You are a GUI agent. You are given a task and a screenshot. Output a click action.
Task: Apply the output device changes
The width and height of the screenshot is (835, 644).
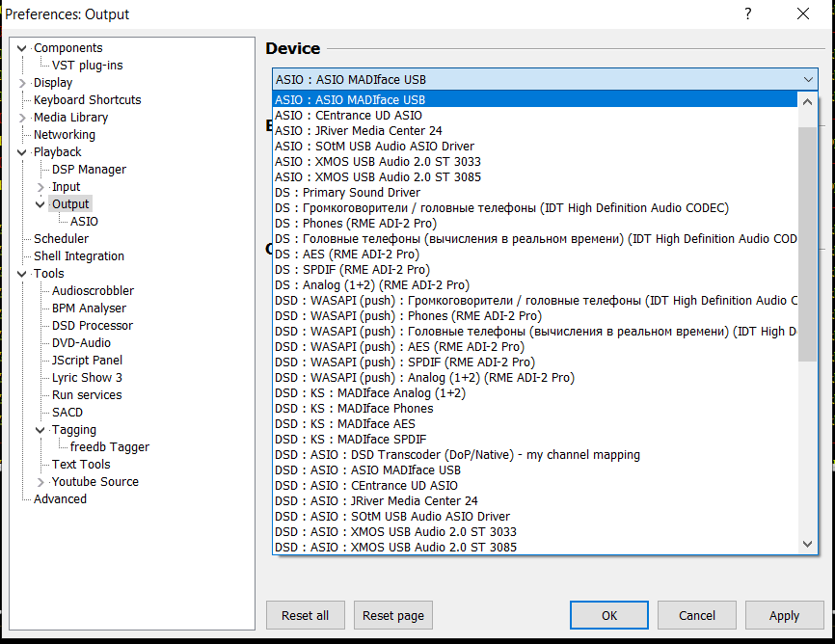784,615
